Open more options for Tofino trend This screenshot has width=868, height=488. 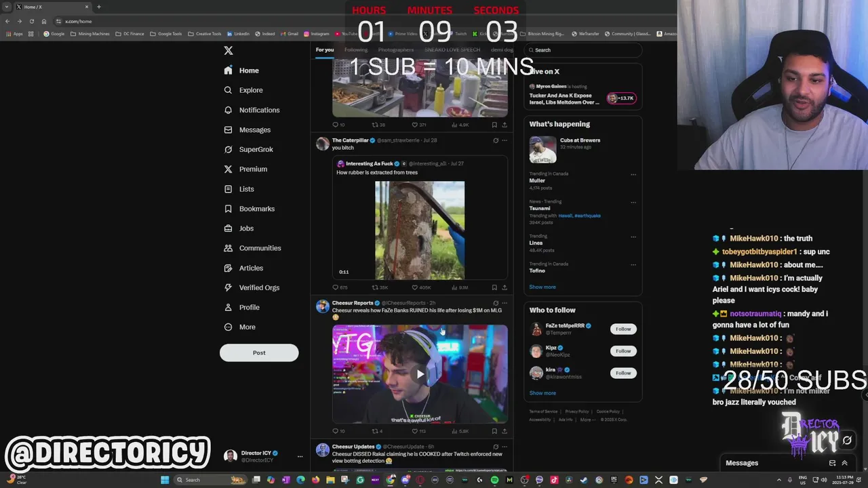tap(633, 264)
